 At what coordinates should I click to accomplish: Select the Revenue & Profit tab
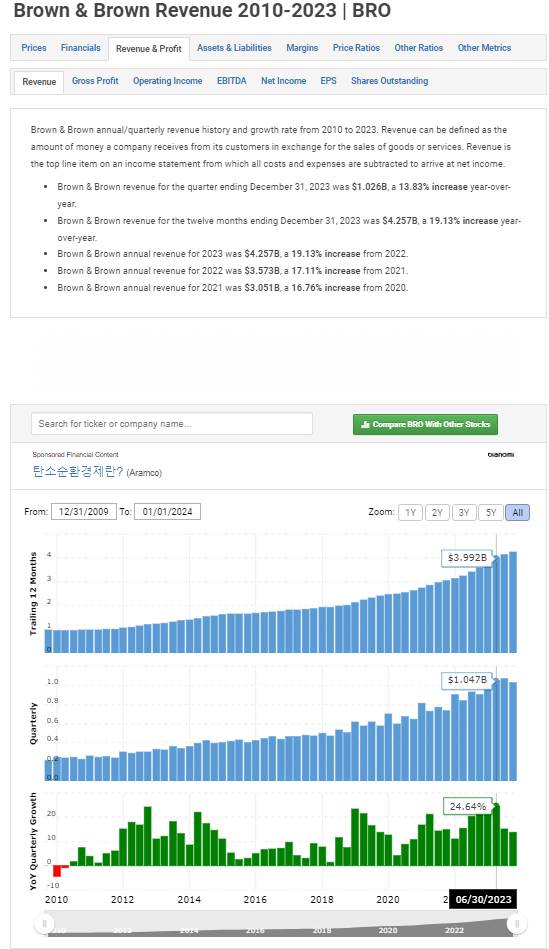click(x=149, y=48)
